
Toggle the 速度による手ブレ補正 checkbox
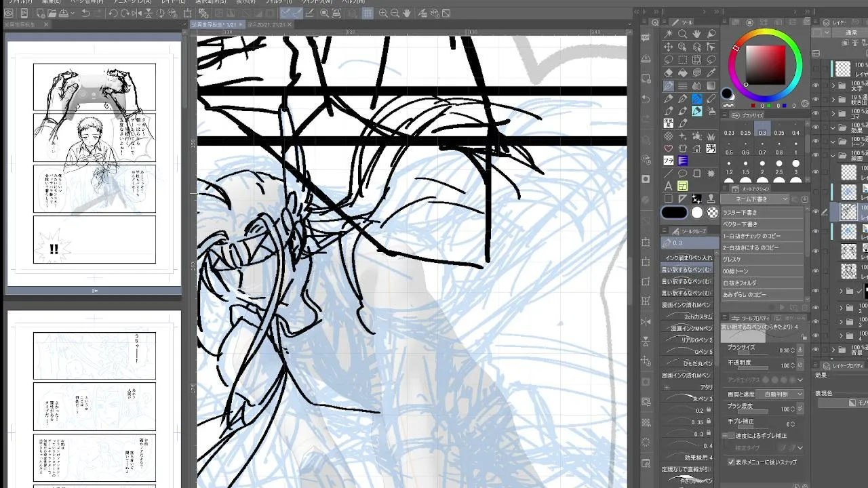click(731, 435)
